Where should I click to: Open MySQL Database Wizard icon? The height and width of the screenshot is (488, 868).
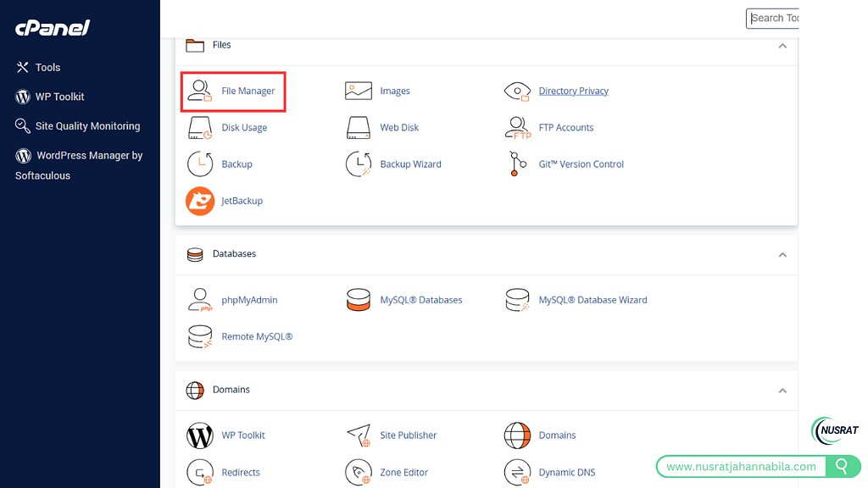point(517,300)
